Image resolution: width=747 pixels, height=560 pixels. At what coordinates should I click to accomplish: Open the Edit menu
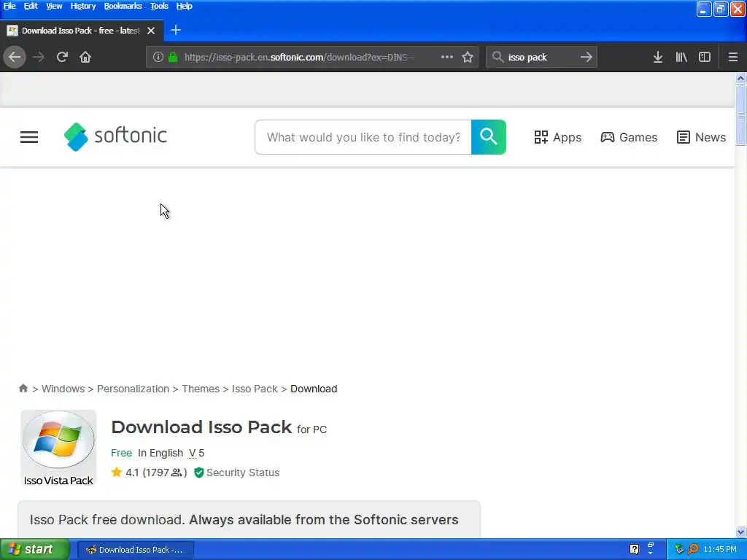(31, 6)
